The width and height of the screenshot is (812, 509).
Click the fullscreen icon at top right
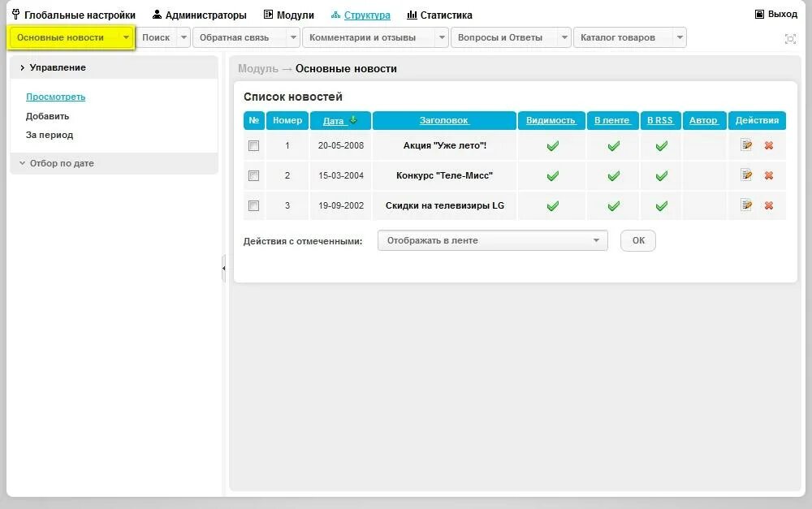coord(790,39)
